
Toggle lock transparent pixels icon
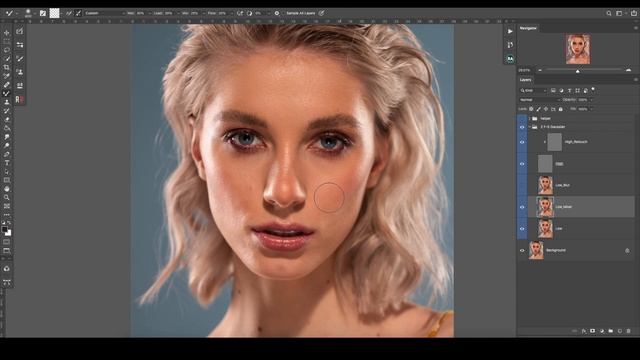pos(531,109)
